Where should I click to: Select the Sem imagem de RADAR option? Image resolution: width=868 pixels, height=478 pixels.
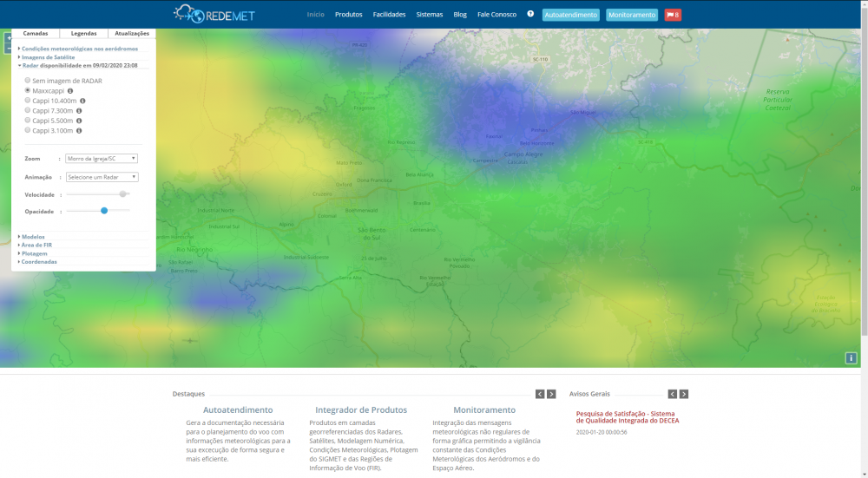(x=28, y=81)
